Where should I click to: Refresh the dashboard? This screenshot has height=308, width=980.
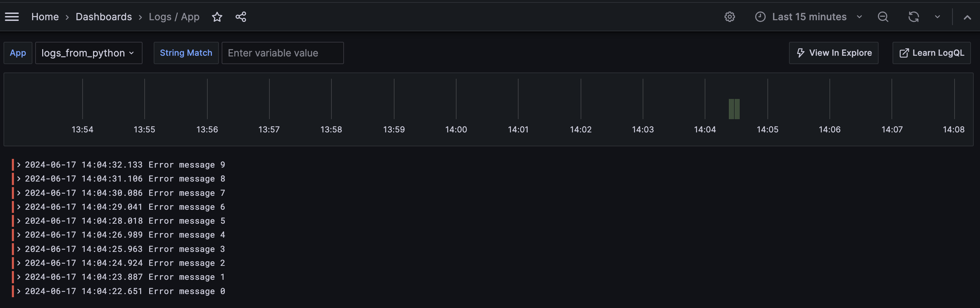pyautogui.click(x=914, y=17)
